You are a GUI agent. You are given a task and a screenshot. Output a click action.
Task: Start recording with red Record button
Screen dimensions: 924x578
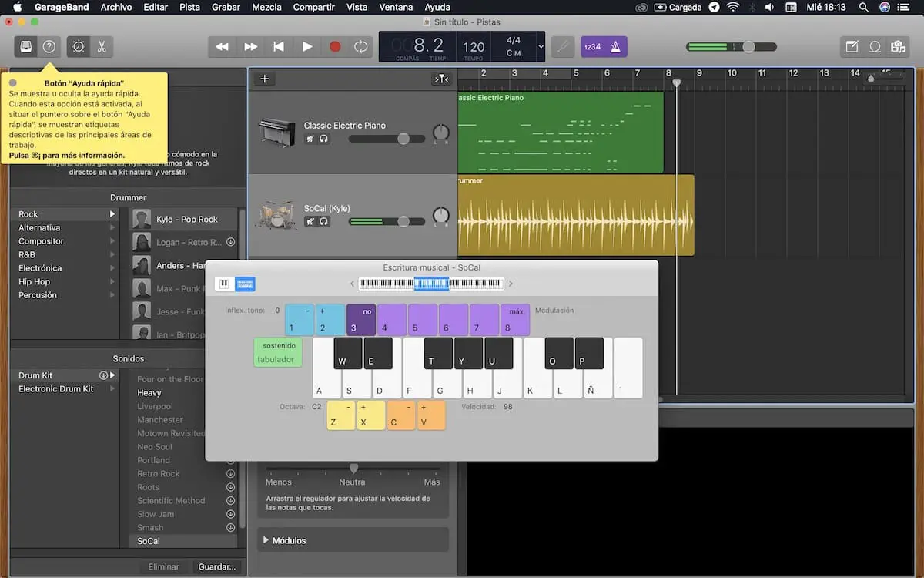335,47
